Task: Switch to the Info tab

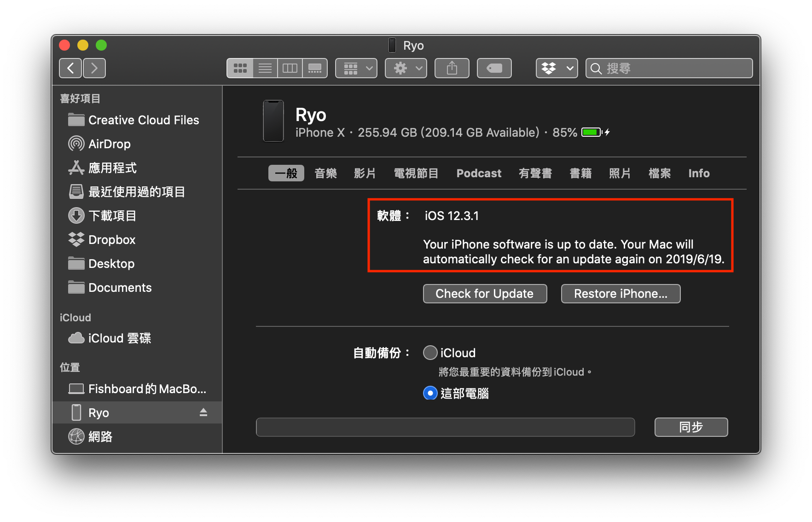Action: point(699,173)
